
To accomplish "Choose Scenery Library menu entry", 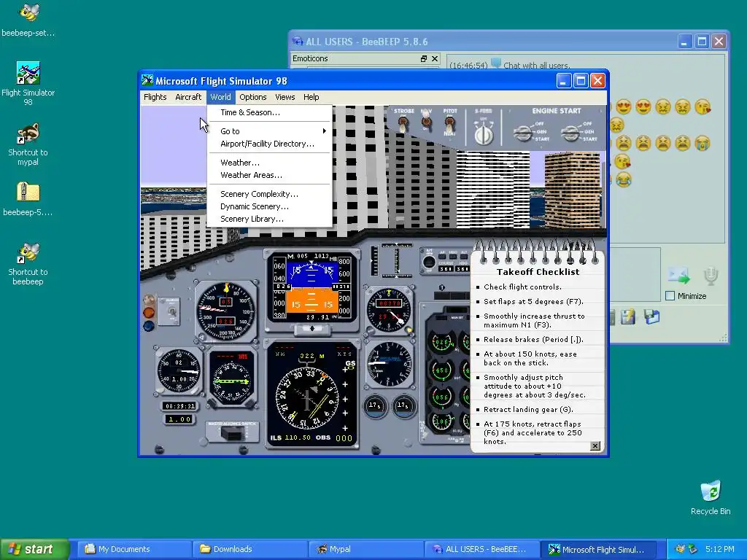I will click(x=270, y=219).
